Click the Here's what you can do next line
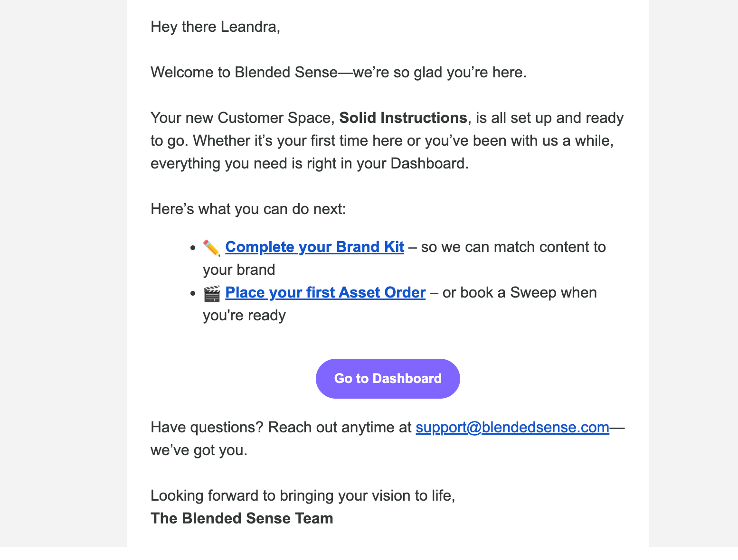The height and width of the screenshot is (560, 738). [x=248, y=209]
